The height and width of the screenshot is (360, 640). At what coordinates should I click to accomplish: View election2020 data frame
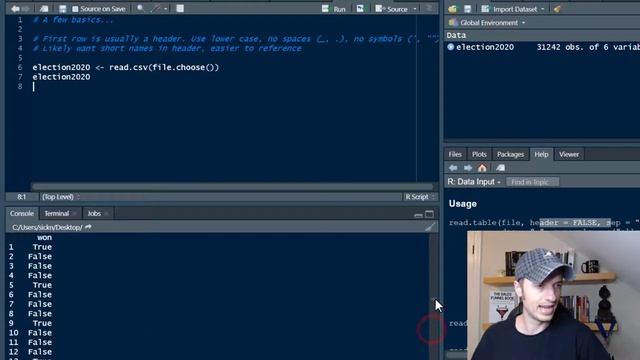[x=485, y=47]
